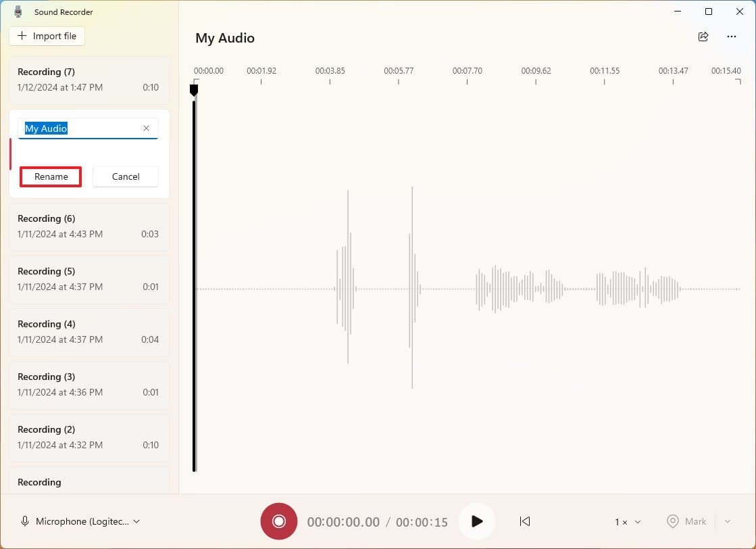Screen dimensions: 756x549
Task: Click the Sound Recorder app icon in title bar
Action: coord(19,11)
